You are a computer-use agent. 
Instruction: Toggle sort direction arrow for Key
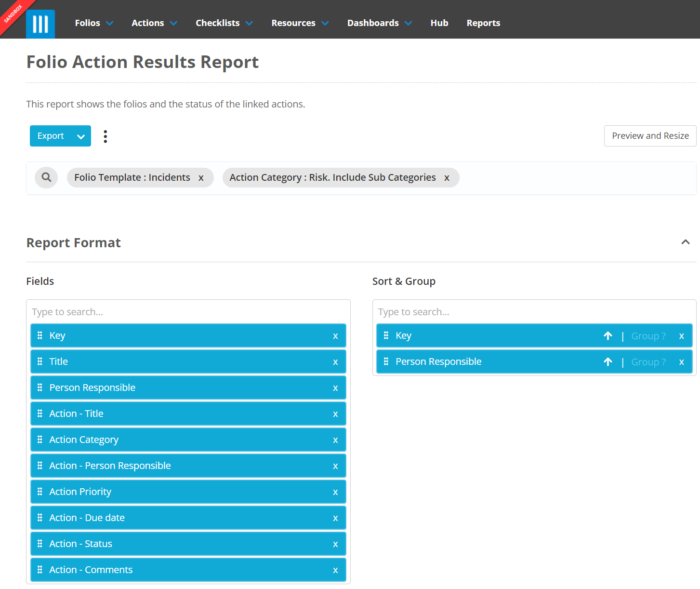(608, 336)
